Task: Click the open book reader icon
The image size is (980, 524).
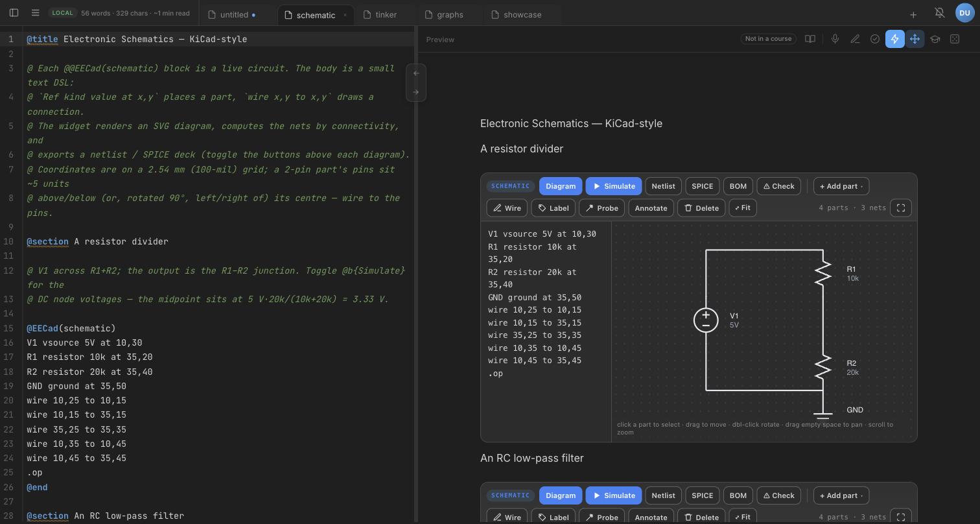Action: click(810, 39)
